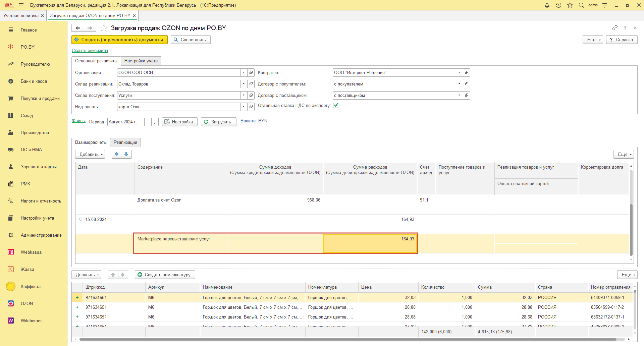Open Организация field link button
Screen dimensions: 644x346
pos(251,72)
